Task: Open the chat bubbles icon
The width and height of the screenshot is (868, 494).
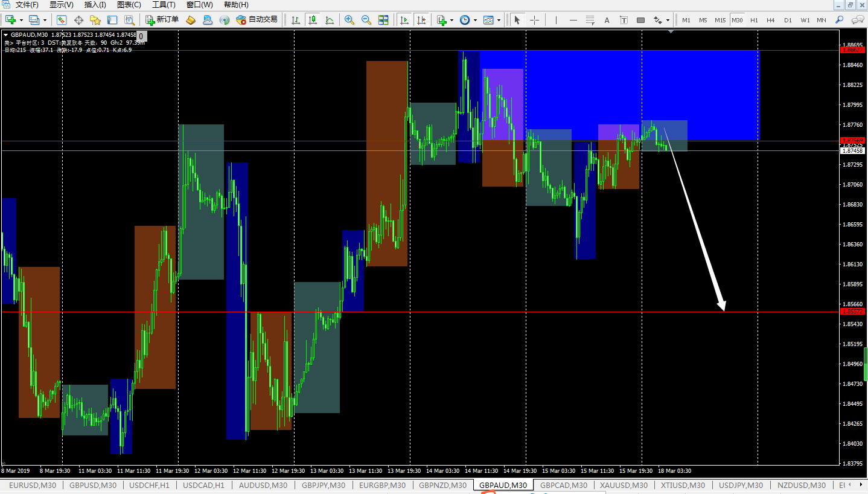Action: click(x=857, y=20)
